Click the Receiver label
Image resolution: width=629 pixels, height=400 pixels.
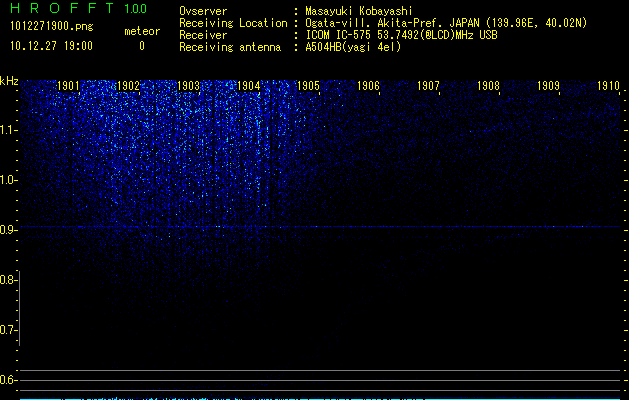(x=203, y=35)
